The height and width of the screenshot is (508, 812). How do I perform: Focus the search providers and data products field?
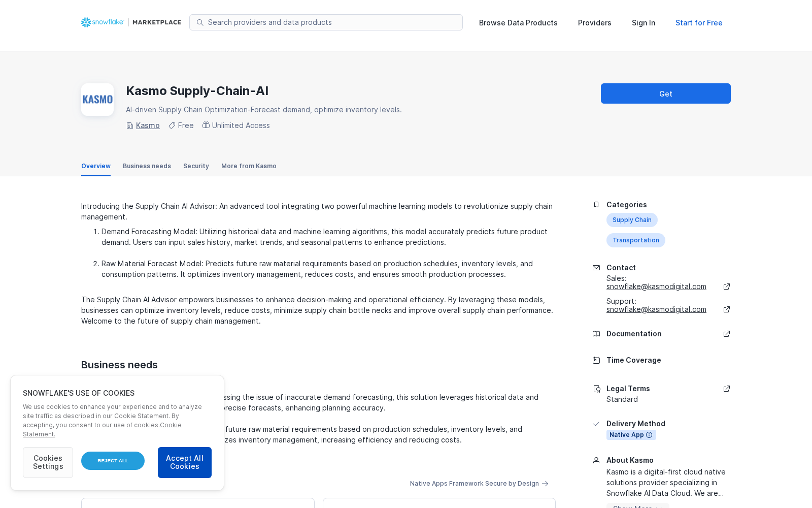(x=326, y=22)
